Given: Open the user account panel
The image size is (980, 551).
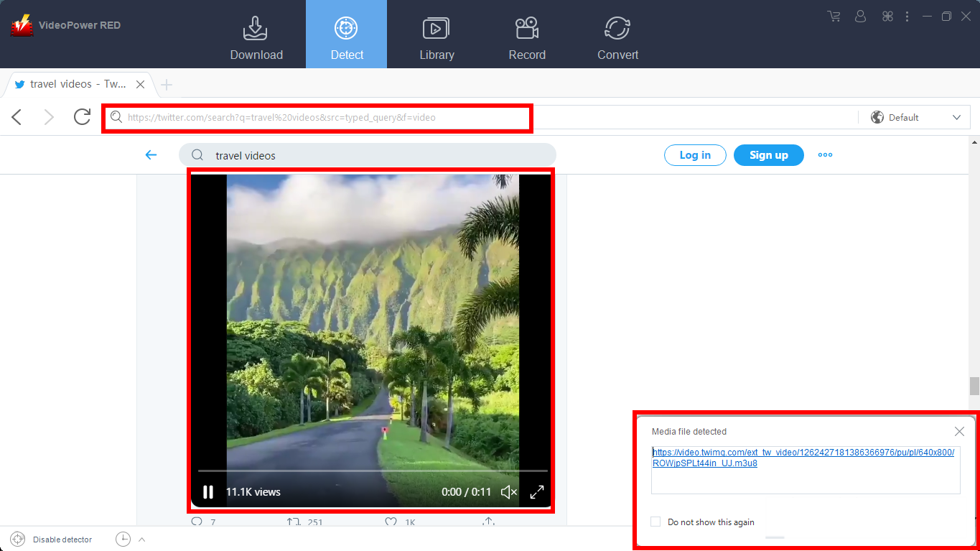Looking at the screenshot, I should (860, 16).
